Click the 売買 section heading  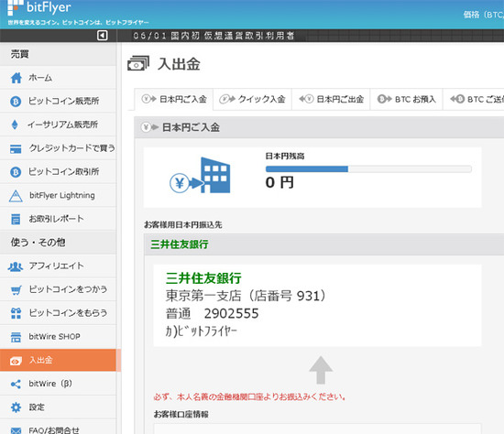pyautogui.click(x=20, y=54)
